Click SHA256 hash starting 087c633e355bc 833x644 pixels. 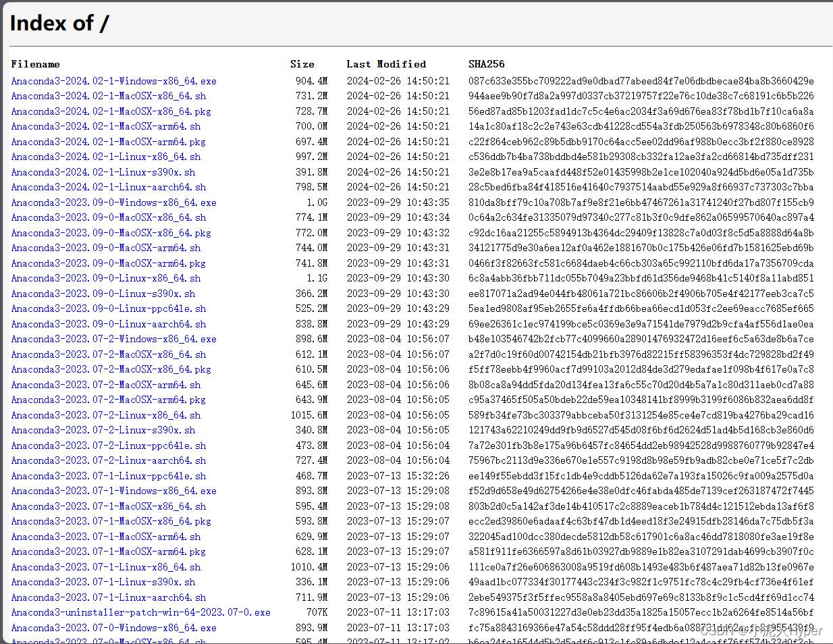[x=641, y=81]
